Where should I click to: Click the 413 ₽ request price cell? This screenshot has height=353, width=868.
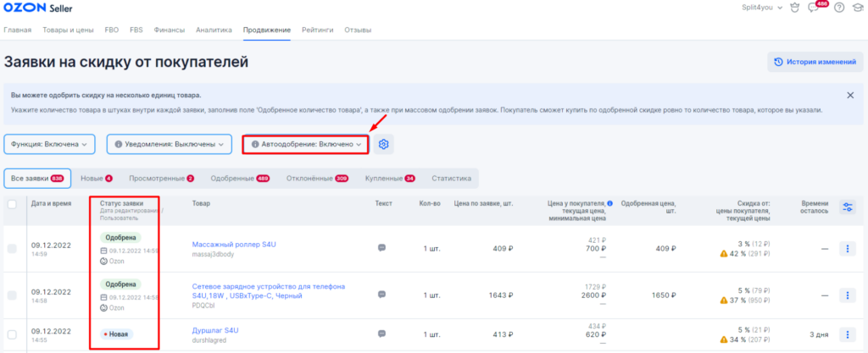pyautogui.click(x=503, y=334)
